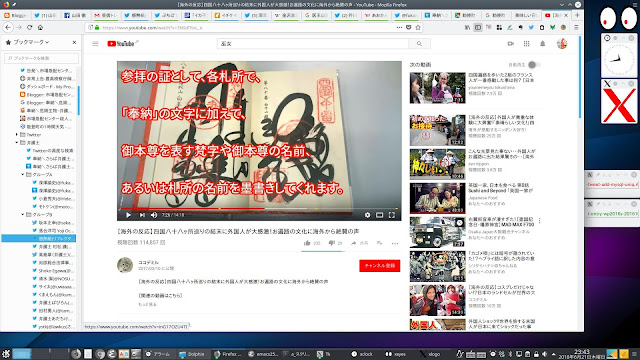Open the YouTube apps grid
Viewport: 640px width, 360px height.
[527, 44]
